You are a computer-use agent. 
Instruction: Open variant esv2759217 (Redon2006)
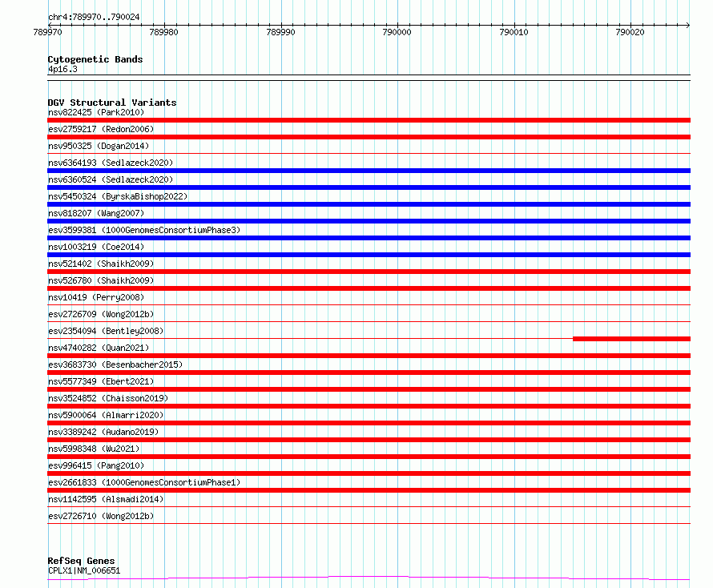[101, 129]
